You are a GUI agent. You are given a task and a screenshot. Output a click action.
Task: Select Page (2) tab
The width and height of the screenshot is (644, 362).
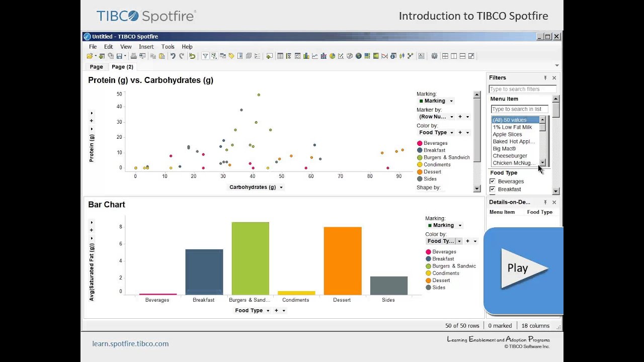click(x=122, y=67)
